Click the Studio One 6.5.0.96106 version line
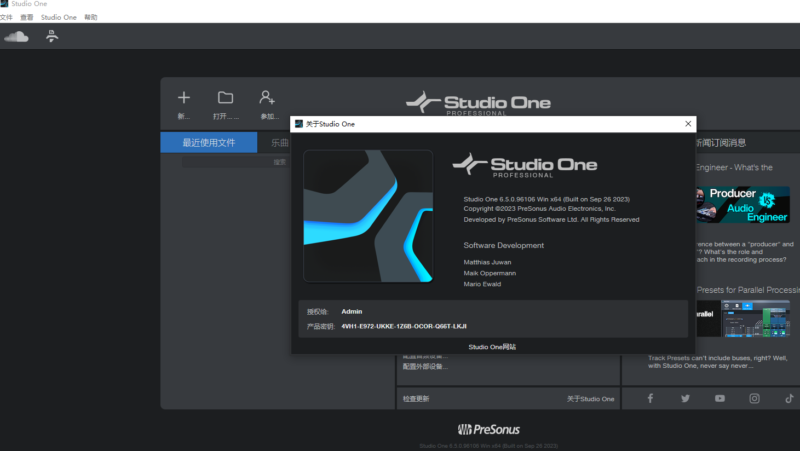Screen dimensions: 800x451 pos(546,199)
